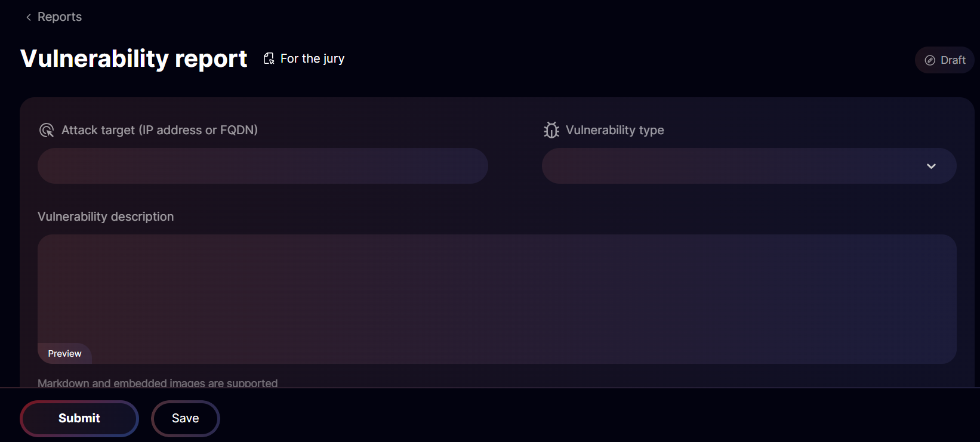Click the Attack target field label
This screenshot has width=980, height=442.
[159, 130]
